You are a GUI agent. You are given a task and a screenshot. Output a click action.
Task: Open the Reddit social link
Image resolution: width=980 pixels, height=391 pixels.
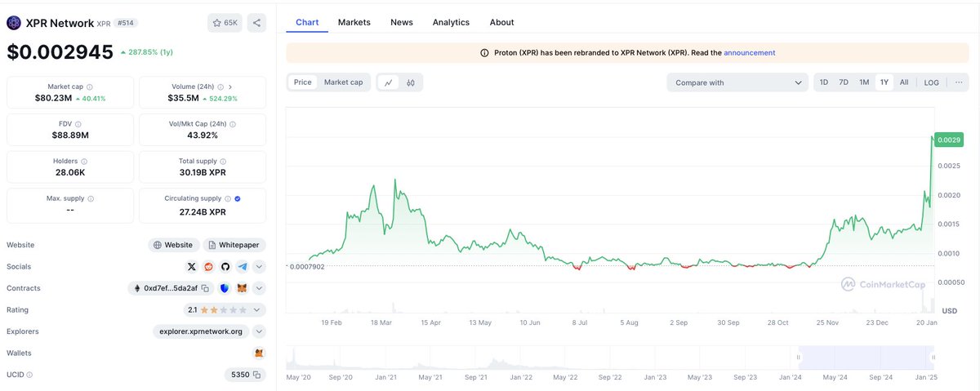click(209, 267)
